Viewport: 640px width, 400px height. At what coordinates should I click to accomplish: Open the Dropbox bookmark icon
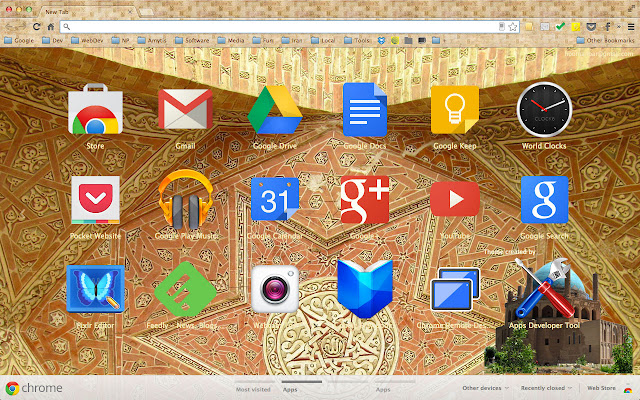[x=381, y=40]
